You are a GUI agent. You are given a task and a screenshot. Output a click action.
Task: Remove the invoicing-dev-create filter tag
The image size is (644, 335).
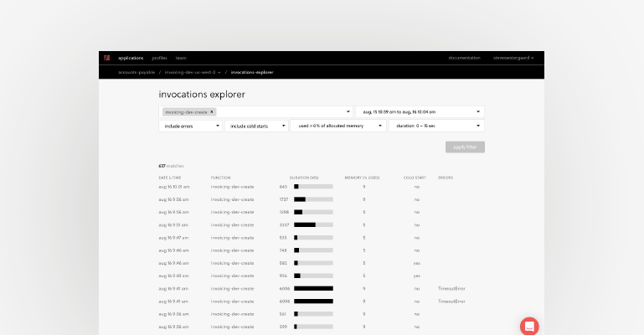[x=212, y=111]
